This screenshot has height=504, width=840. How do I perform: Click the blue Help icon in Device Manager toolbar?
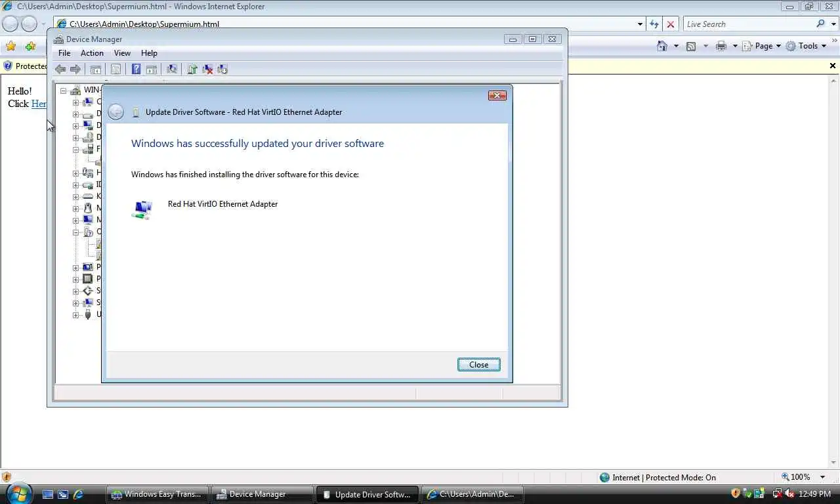coord(136,69)
